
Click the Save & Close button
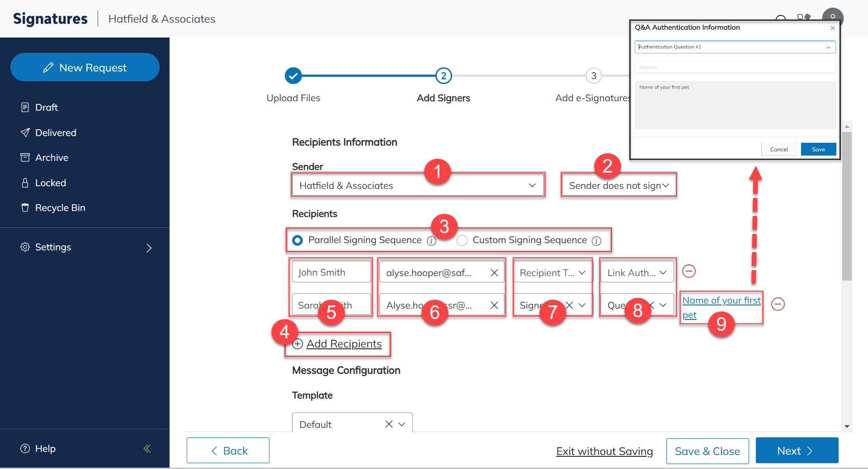coord(708,451)
